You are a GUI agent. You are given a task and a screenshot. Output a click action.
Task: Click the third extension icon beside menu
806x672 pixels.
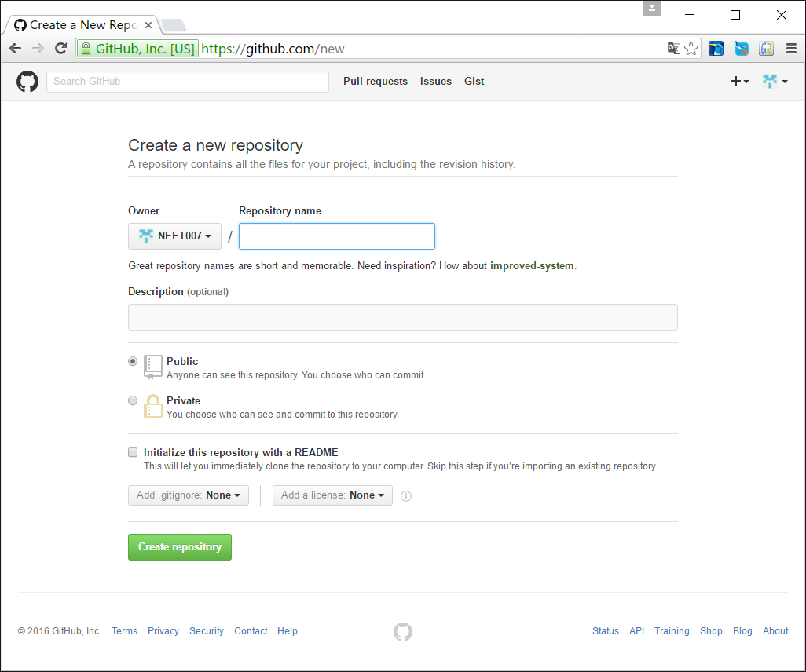(x=767, y=49)
